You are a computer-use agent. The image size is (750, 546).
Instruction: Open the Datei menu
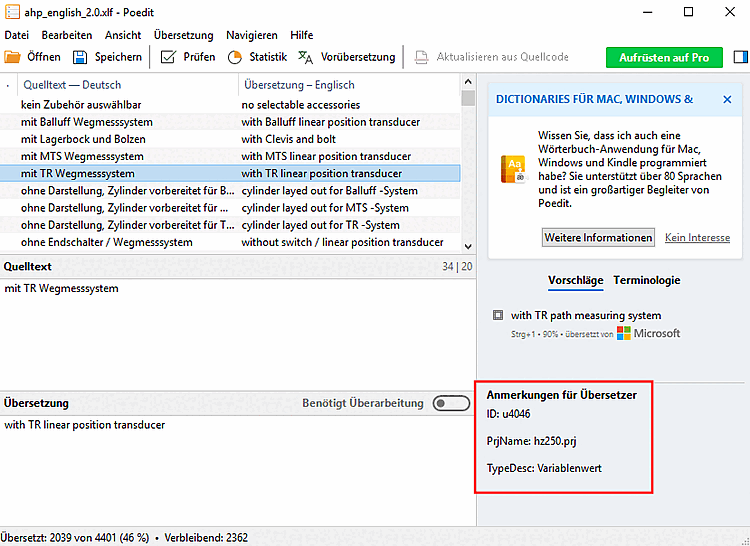(17, 35)
